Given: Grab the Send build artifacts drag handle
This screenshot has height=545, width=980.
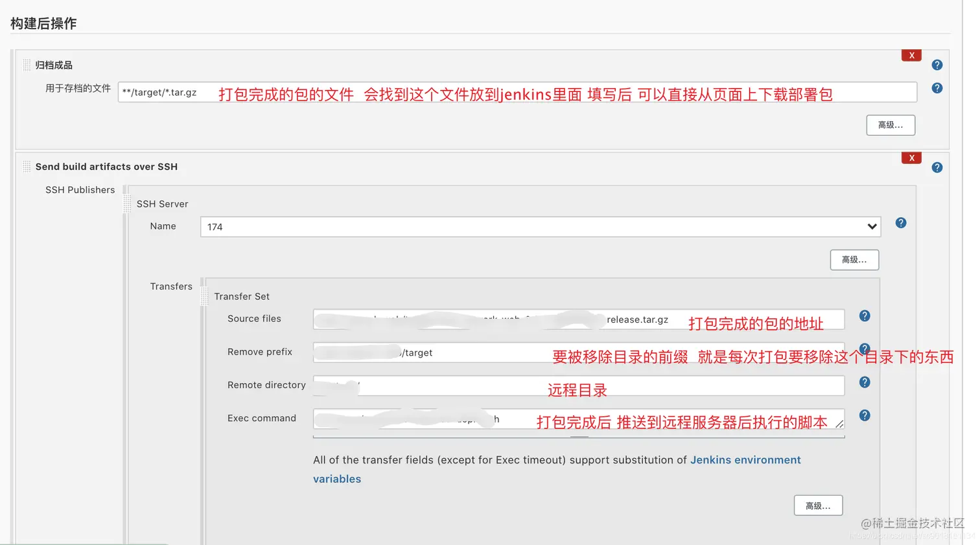Looking at the screenshot, I should coord(27,167).
